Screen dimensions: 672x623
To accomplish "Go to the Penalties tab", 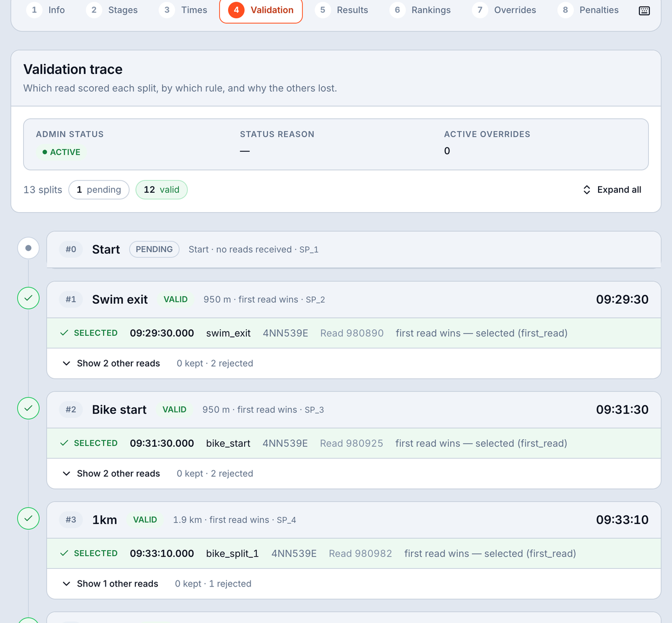I will tap(589, 10).
